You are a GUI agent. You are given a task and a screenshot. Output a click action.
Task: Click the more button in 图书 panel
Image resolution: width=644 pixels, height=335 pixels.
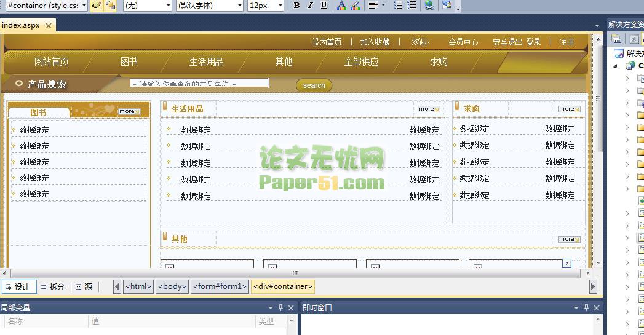[129, 111]
